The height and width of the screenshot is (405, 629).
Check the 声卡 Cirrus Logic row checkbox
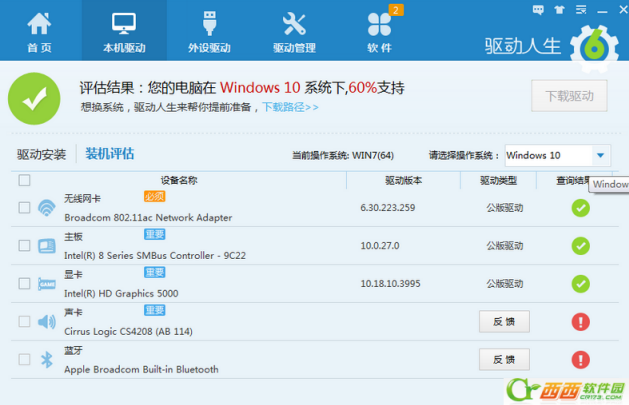coord(24,322)
